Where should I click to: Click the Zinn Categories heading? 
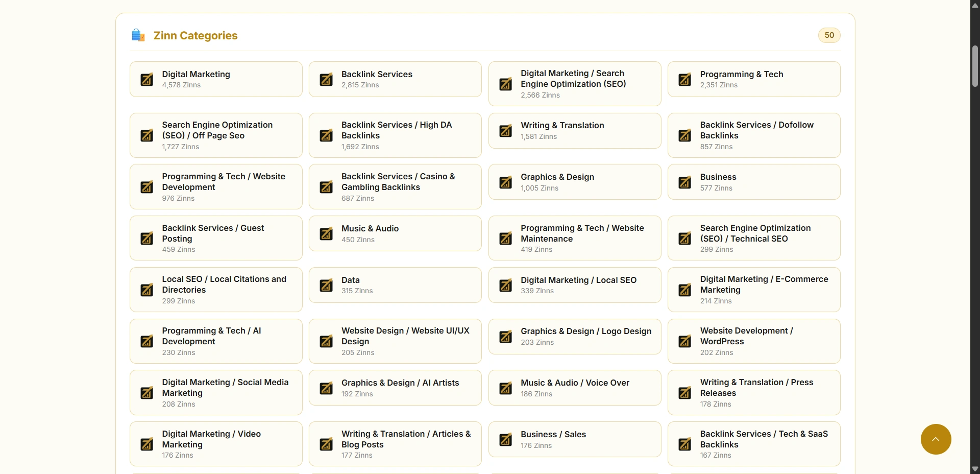[195, 35]
